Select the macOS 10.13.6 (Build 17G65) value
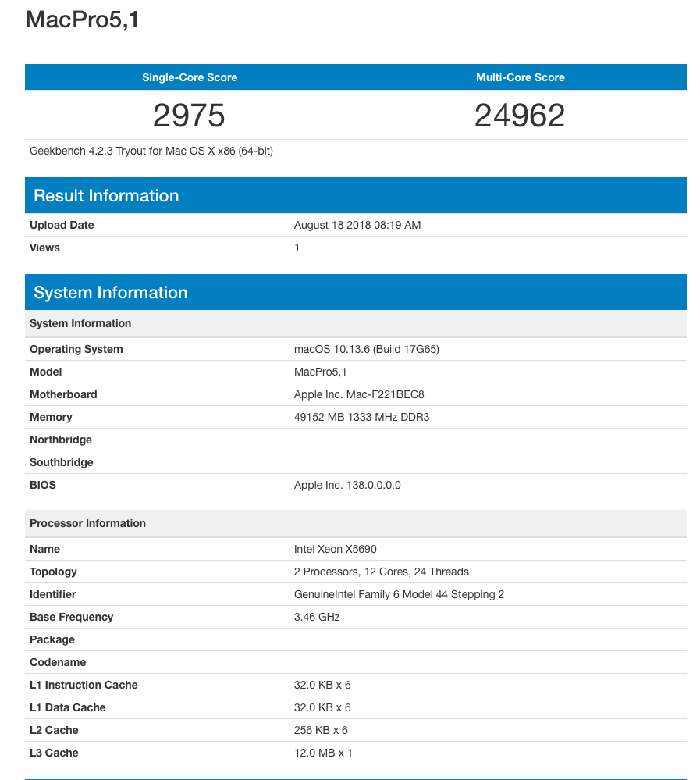This screenshot has width=700, height=780. pos(367,349)
